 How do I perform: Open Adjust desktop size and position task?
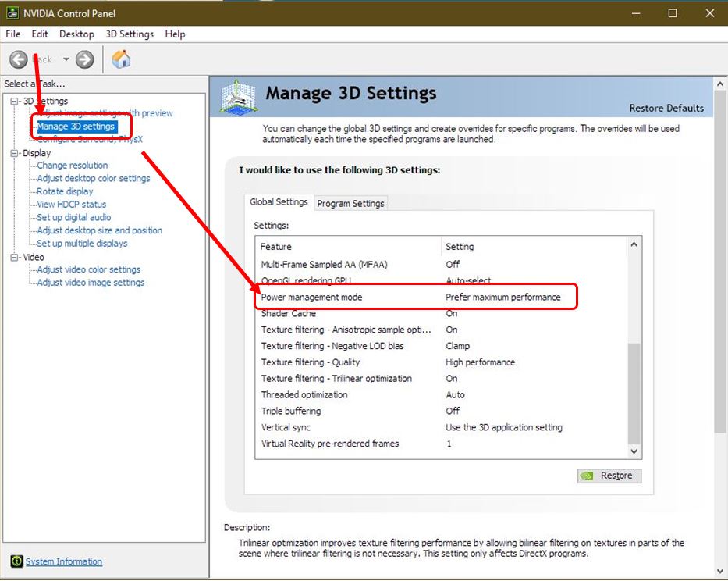coord(100,230)
